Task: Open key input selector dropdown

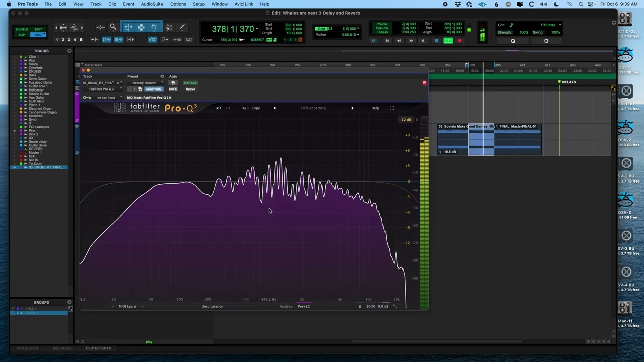Action: point(107,98)
